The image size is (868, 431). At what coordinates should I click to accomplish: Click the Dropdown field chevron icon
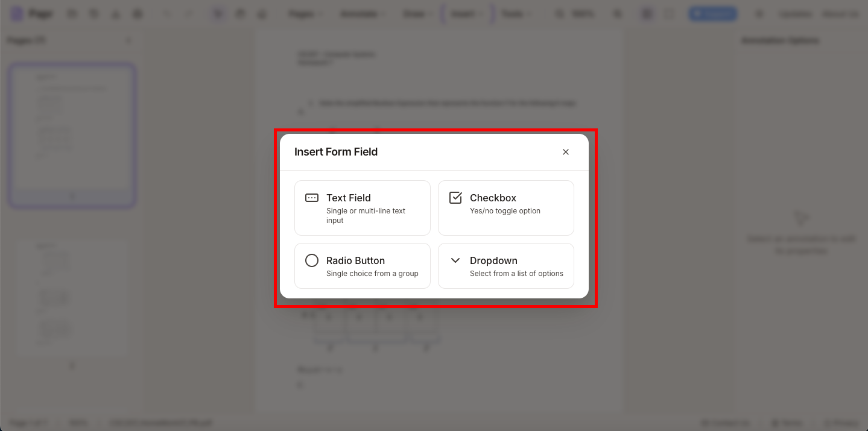tap(455, 260)
